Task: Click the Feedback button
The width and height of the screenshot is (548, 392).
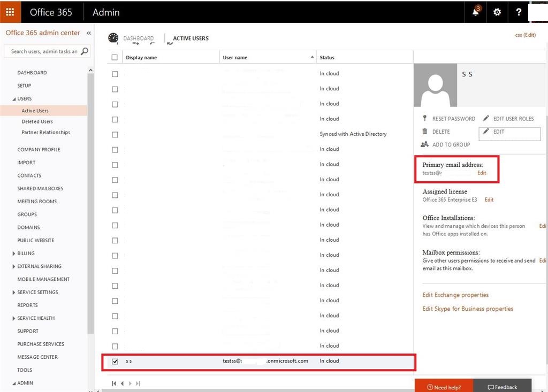Action: click(502, 386)
